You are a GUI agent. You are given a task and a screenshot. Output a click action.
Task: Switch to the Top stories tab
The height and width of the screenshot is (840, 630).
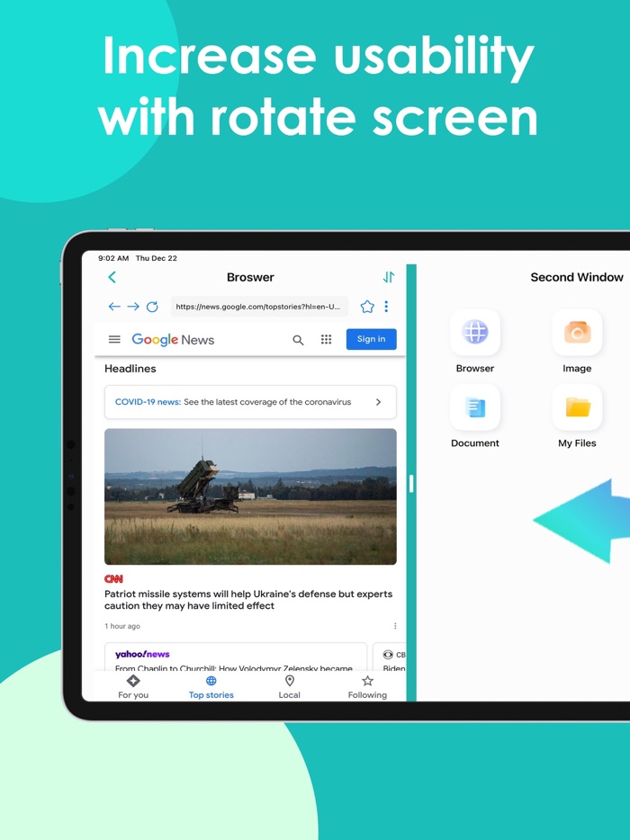211,687
